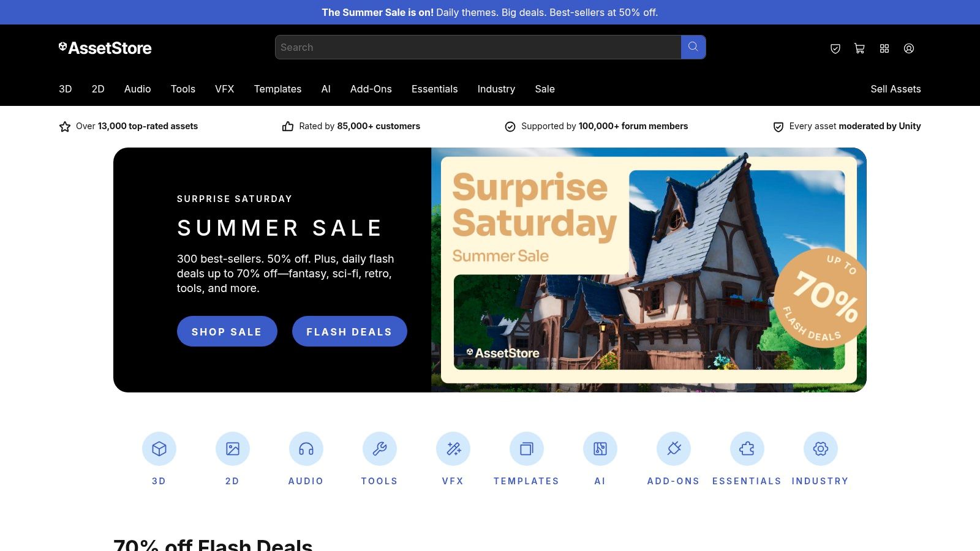
Task: Select the Tools wrench category icon
Action: pos(380,449)
